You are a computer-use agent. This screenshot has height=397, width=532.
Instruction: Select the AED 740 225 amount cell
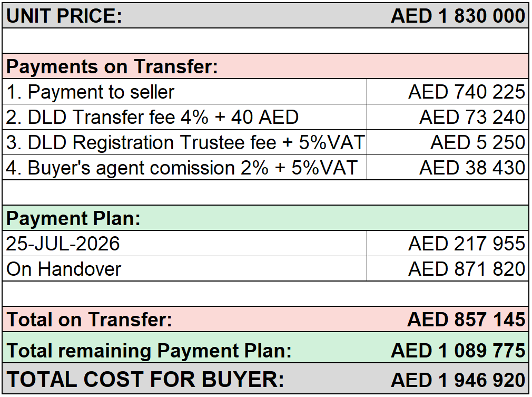448,92
